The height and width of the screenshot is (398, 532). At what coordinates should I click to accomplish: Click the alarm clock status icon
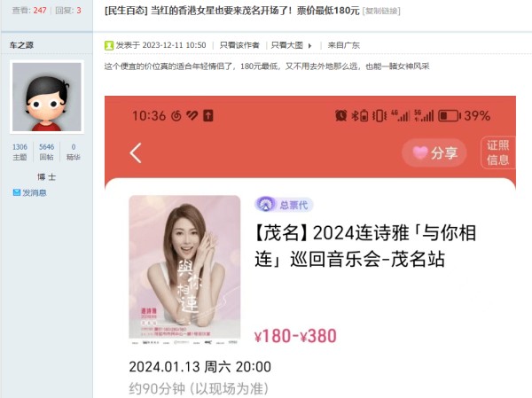tap(341, 116)
